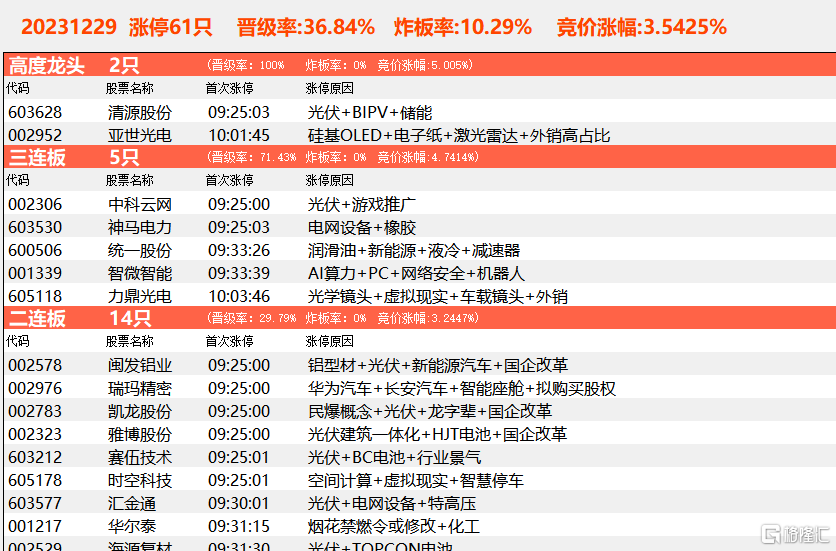Select stock name 时空科技
This screenshot has height=551, width=836.
[x=140, y=480]
